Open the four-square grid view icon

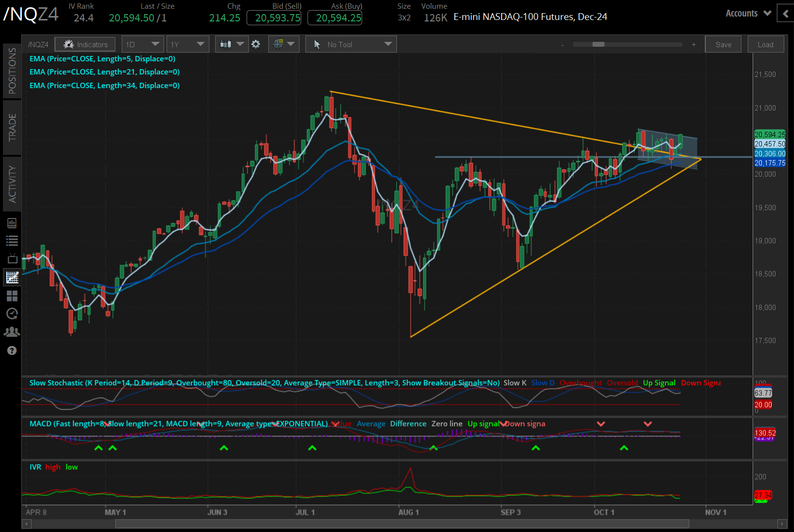[x=12, y=295]
